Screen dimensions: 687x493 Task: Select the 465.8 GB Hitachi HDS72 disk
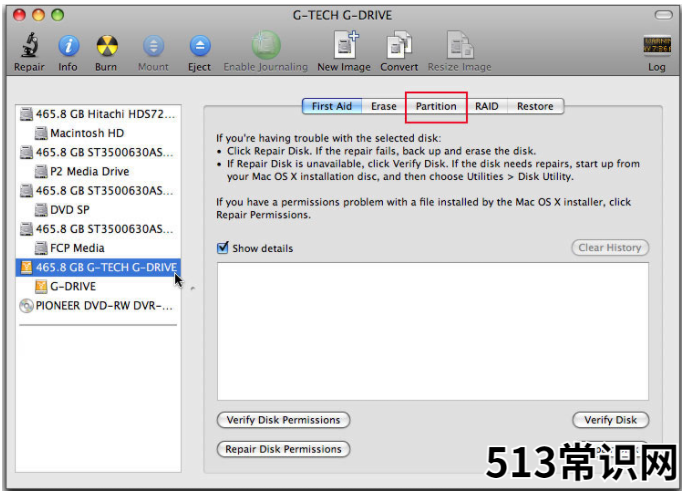(98, 114)
